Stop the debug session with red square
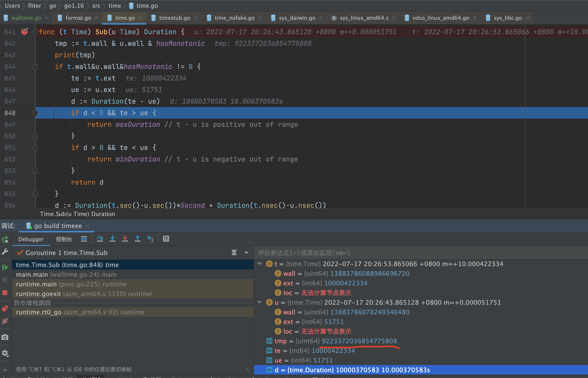588x378 pixels. [x=5, y=293]
